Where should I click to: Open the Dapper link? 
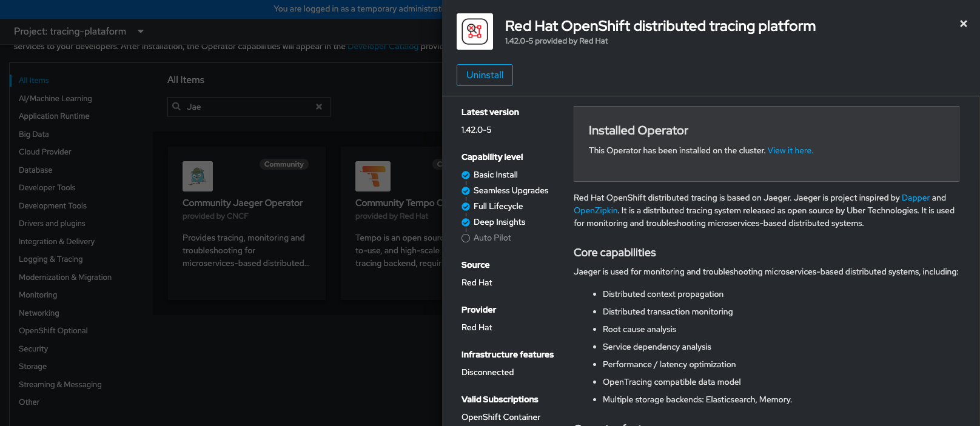point(916,198)
